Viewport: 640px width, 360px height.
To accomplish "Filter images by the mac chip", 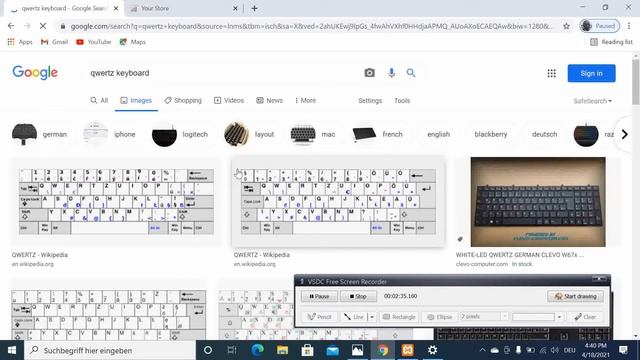I will [x=313, y=134].
